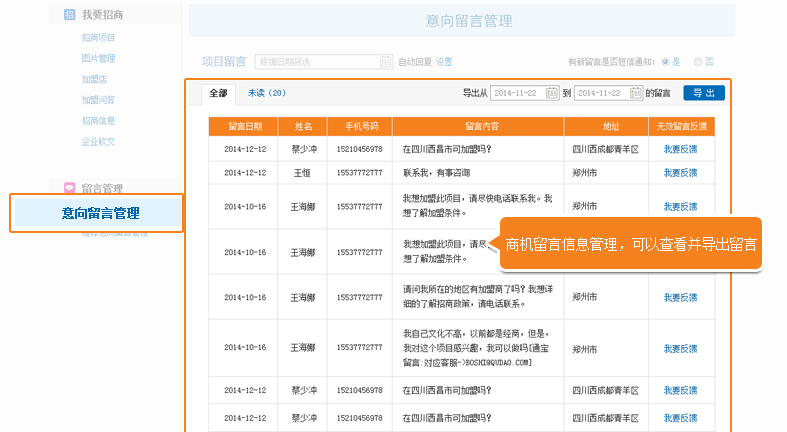Open calendar icon for export start date
The height and width of the screenshot is (432, 787).
coord(552,93)
